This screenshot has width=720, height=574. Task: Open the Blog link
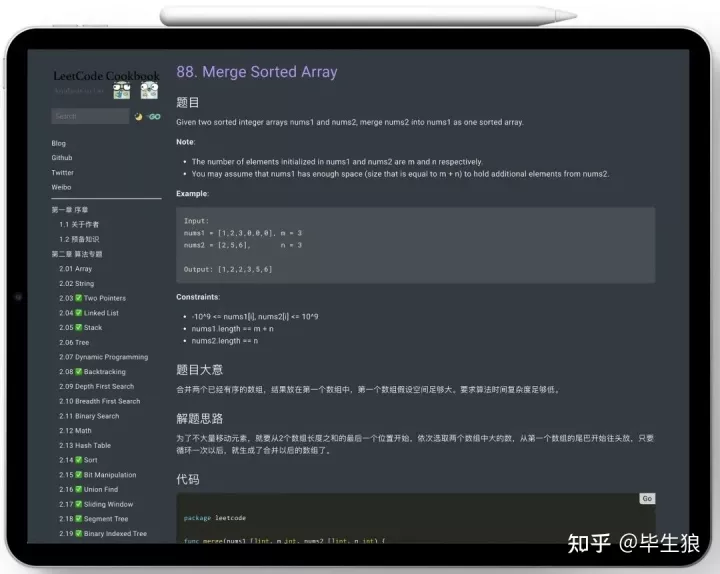[59, 143]
